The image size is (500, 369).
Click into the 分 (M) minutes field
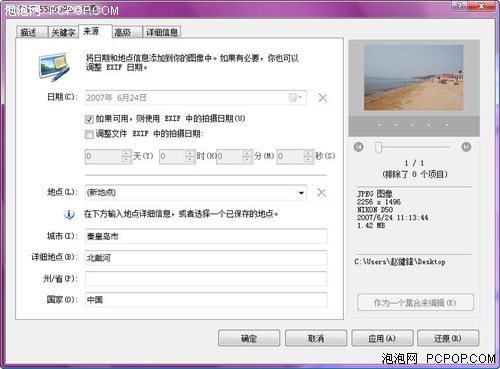point(230,156)
